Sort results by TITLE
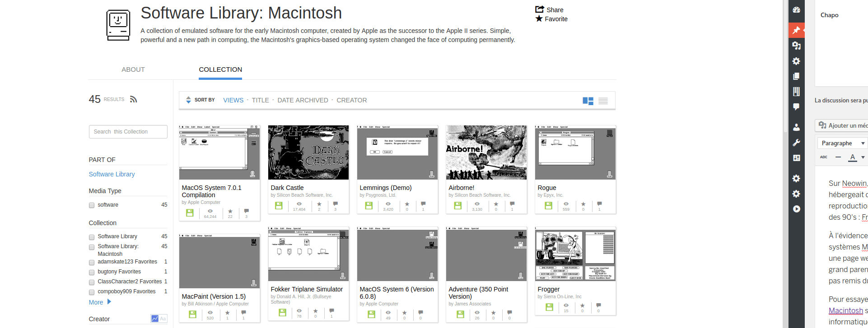Viewport: 868px width, 328px height. pos(260,100)
